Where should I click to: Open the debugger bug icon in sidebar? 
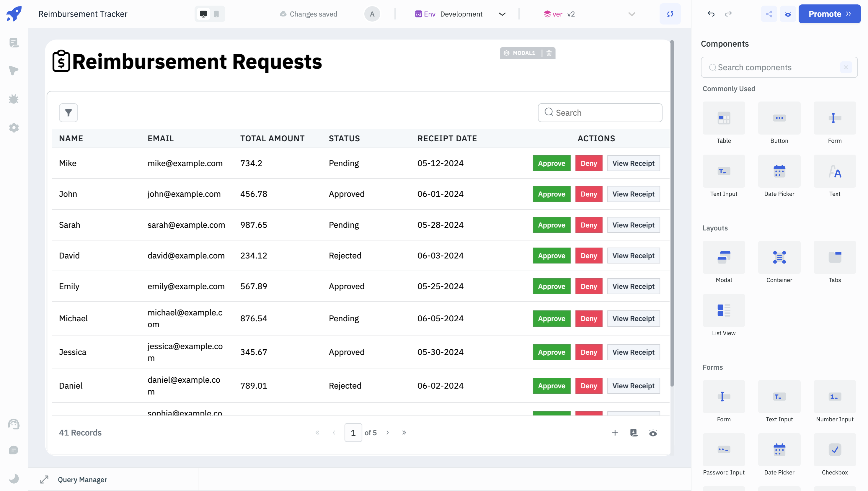[14, 99]
